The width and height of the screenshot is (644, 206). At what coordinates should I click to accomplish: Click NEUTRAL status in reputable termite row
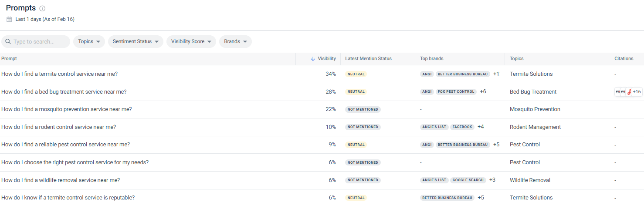coord(356,198)
